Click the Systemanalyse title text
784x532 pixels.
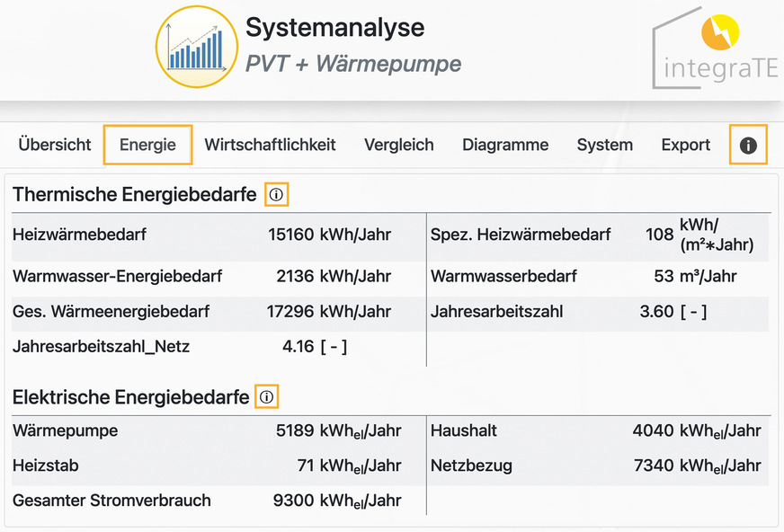tap(335, 28)
